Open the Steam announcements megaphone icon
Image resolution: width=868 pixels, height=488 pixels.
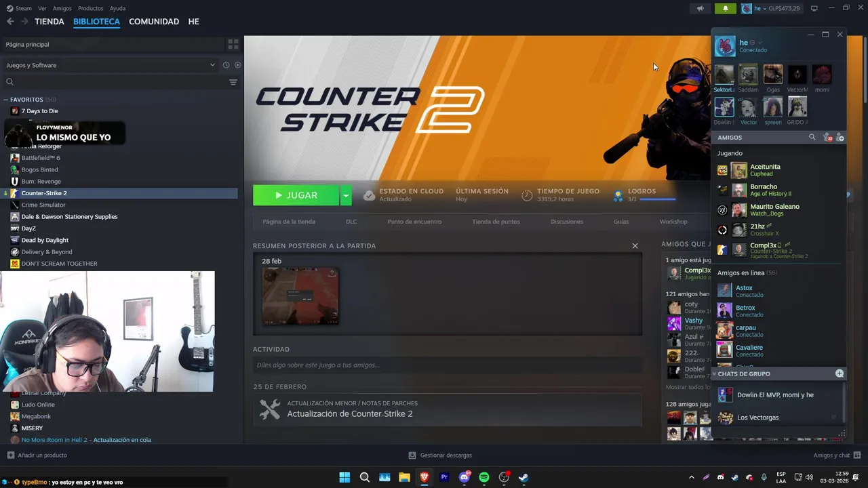(x=701, y=8)
